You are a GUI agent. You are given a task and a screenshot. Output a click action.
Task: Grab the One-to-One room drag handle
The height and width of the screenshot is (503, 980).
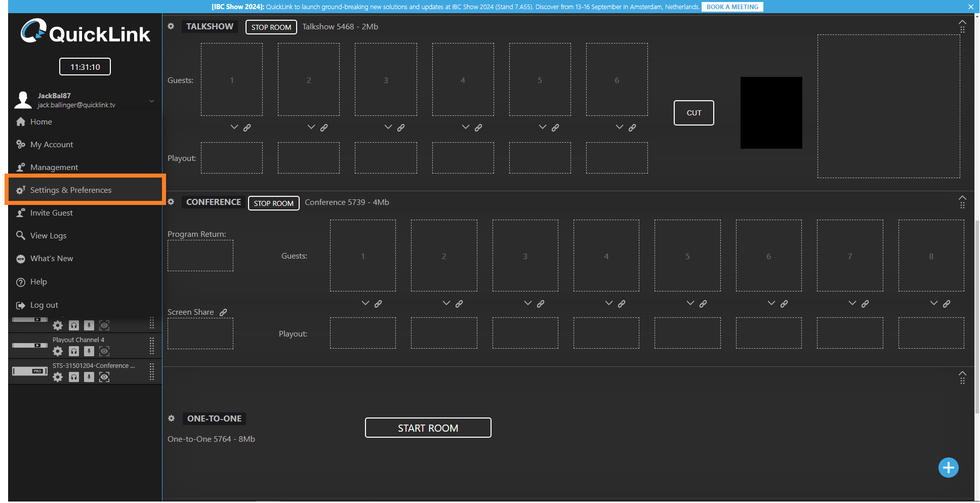pos(962,381)
